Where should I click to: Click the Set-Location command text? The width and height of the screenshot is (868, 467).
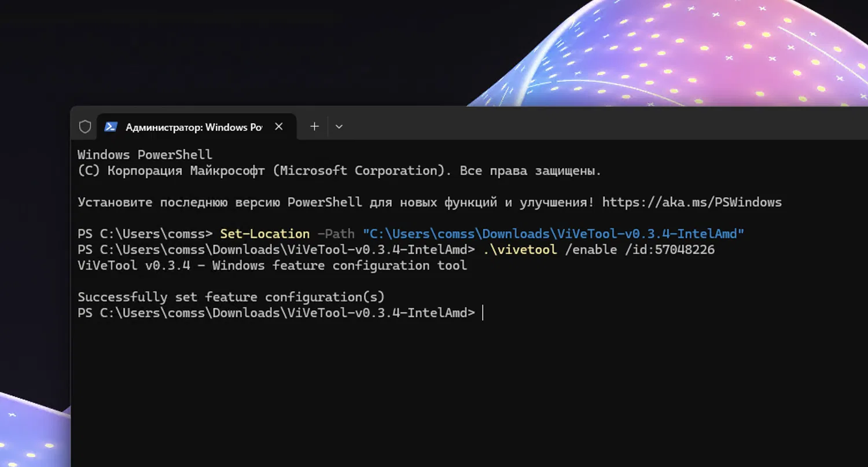(265, 234)
